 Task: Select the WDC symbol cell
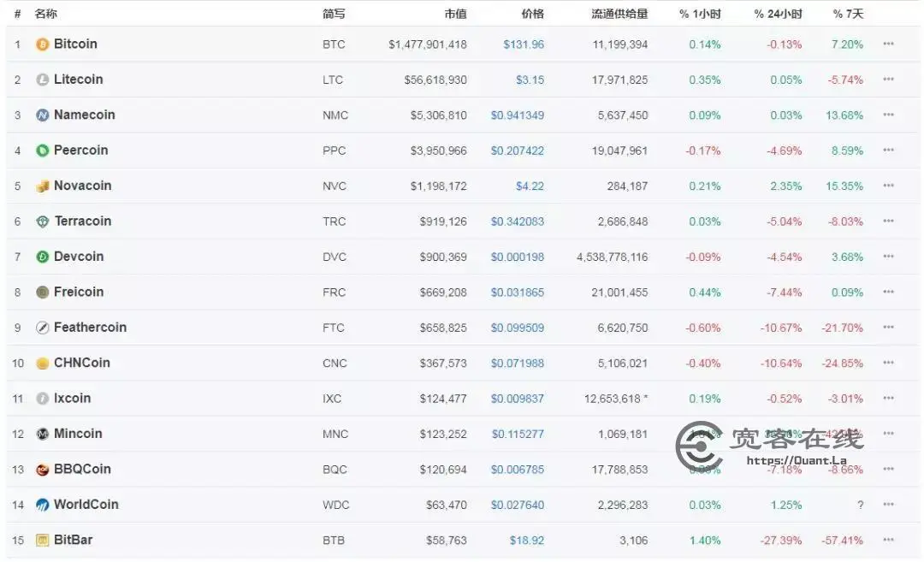click(x=336, y=505)
